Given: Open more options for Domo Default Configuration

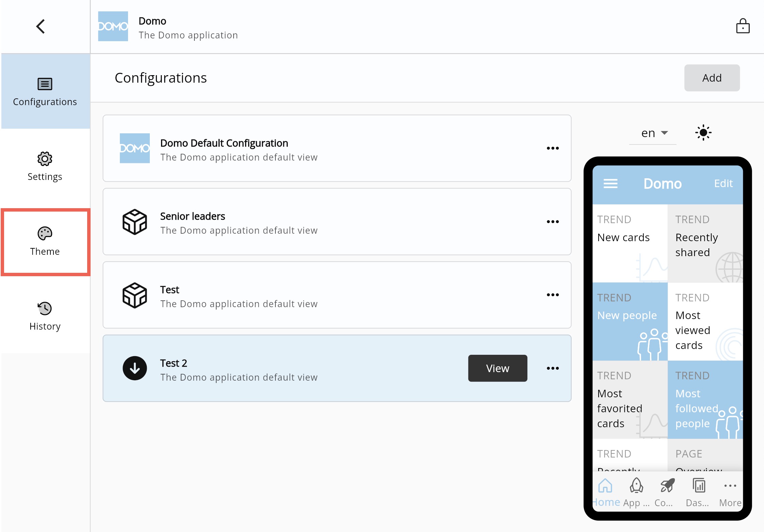Looking at the screenshot, I should [x=553, y=148].
